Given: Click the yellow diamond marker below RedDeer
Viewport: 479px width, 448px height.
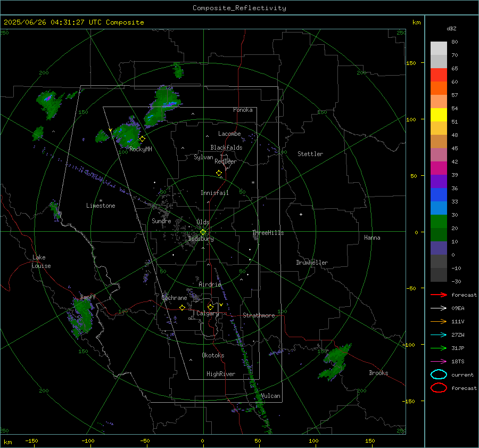Looking at the screenshot, I should click(x=219, y=173).
